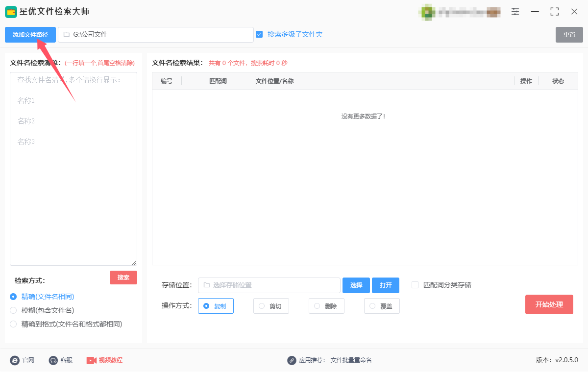Screen dimensions: 588x372
Task: Click the 版本: v2.0.5.0 text
Action: 557,360
